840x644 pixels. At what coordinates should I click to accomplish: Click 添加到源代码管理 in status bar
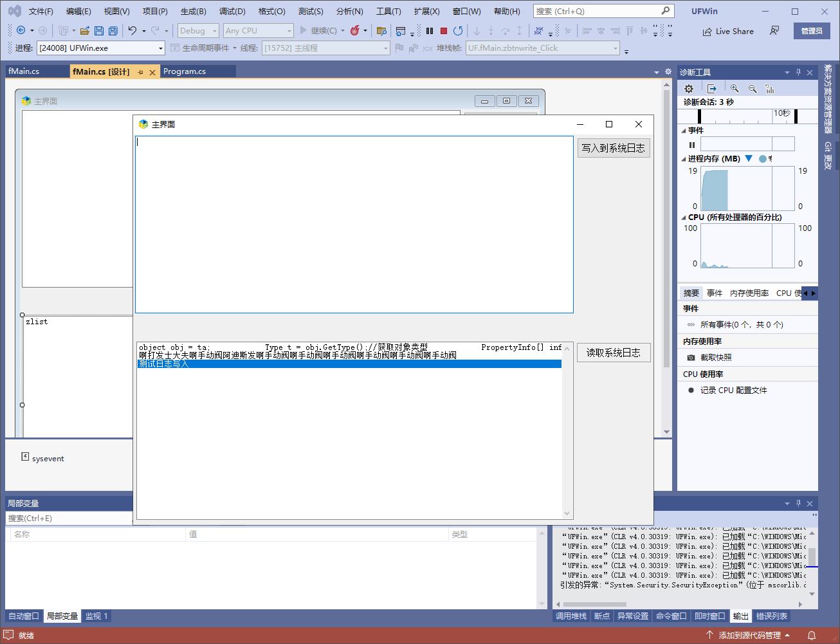coord(748,636)
